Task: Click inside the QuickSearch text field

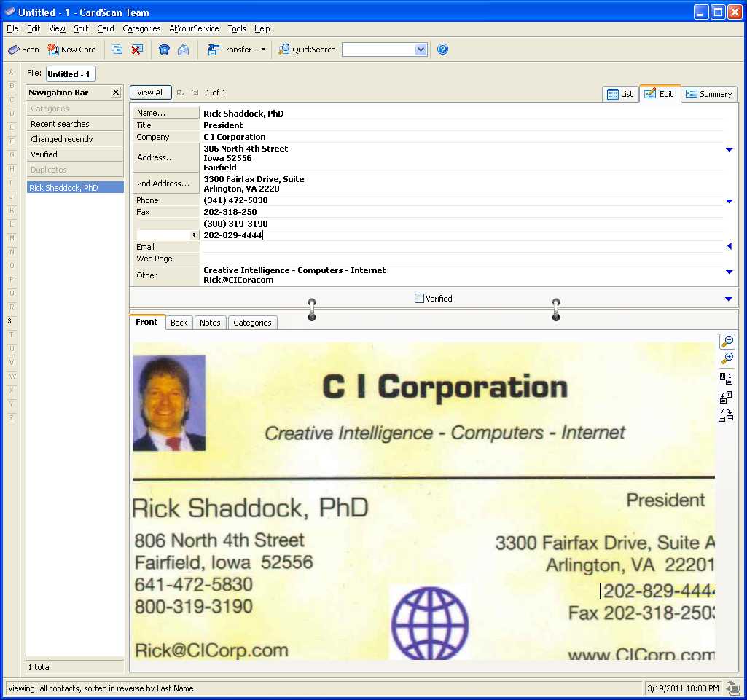Action: pyautogui.click(x=379, y=50)
